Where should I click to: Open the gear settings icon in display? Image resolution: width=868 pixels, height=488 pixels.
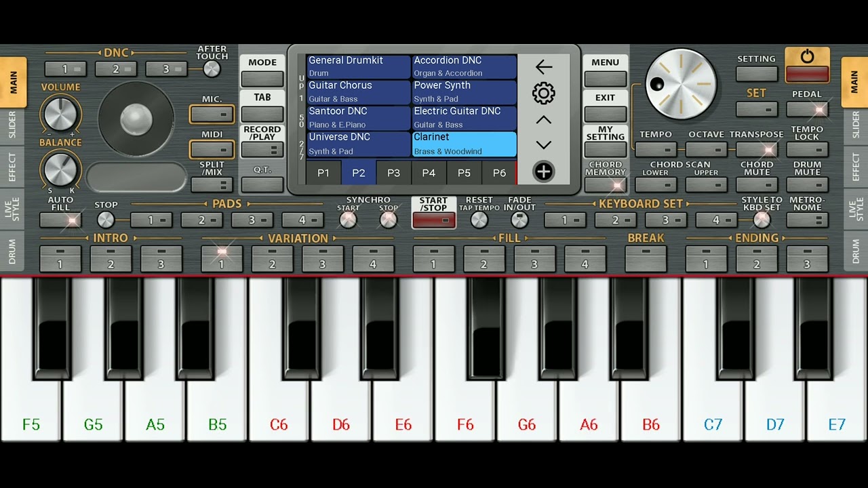pyautogui.click(x=544, y=93)
